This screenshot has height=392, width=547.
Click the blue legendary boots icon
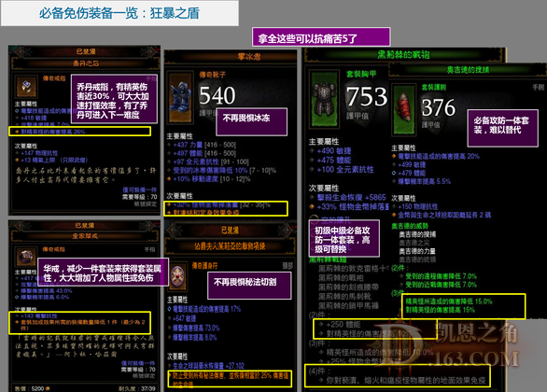point(180,97)
